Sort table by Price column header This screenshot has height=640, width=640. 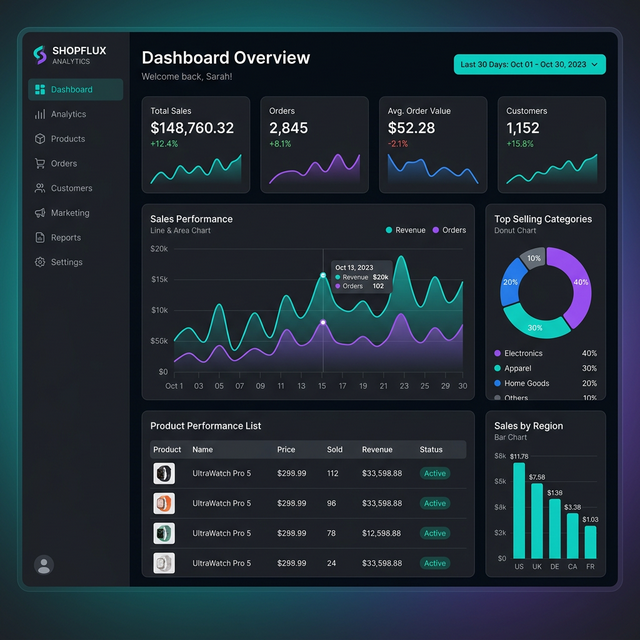pyautogui.click(x=286, y=450)
